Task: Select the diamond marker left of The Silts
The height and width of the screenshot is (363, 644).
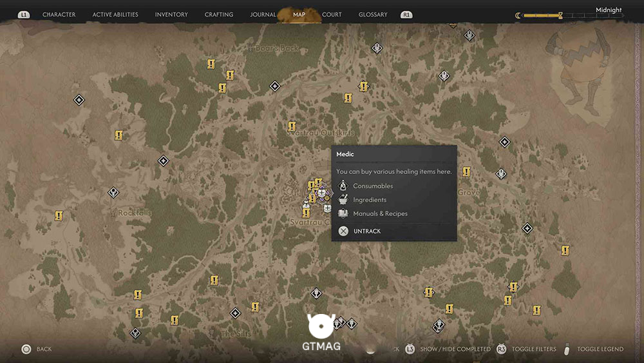Action: coord(135,333)
